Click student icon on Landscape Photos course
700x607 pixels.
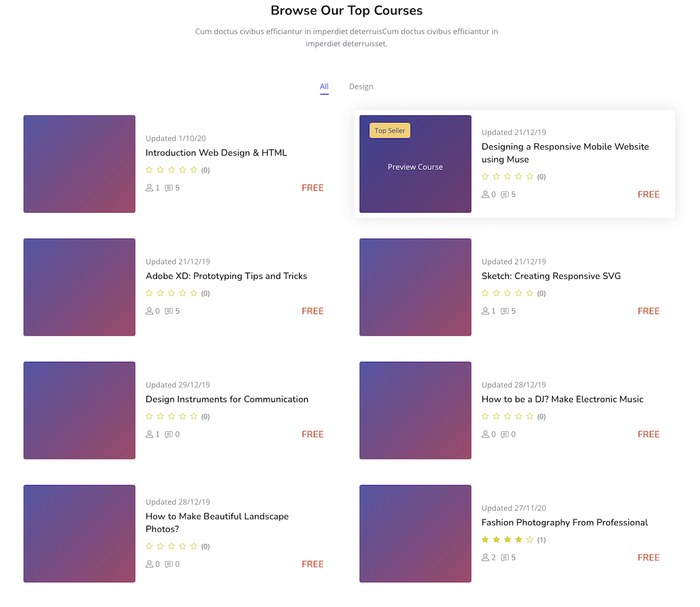tap(149, 564)
